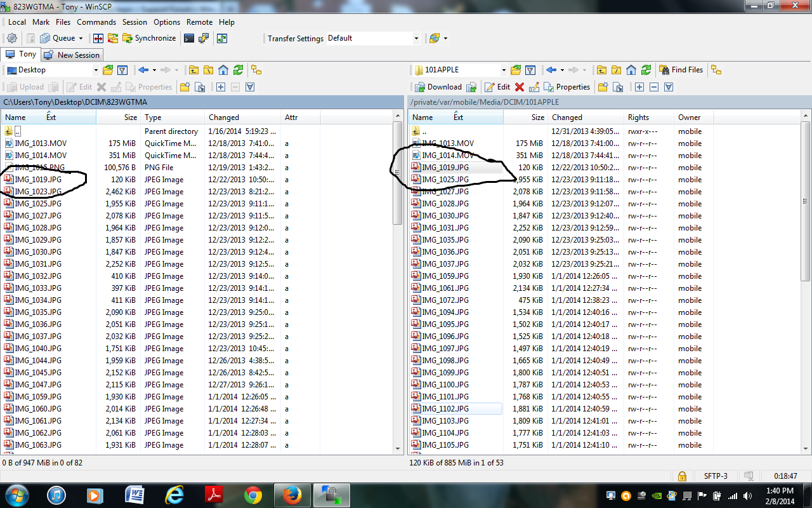Toggle the filter on the remote panel
The width and height of the screenshot is (812, 508).
(530, 70)
